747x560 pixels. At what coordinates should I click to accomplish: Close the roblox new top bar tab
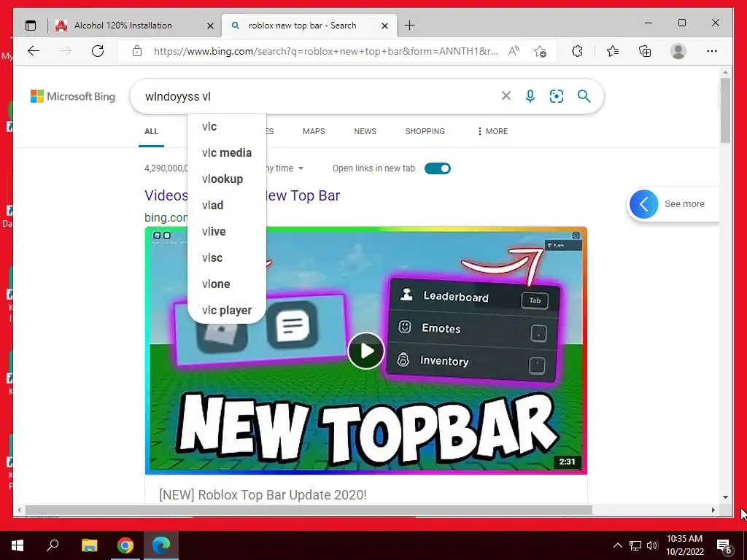click(x=385, y=26)
